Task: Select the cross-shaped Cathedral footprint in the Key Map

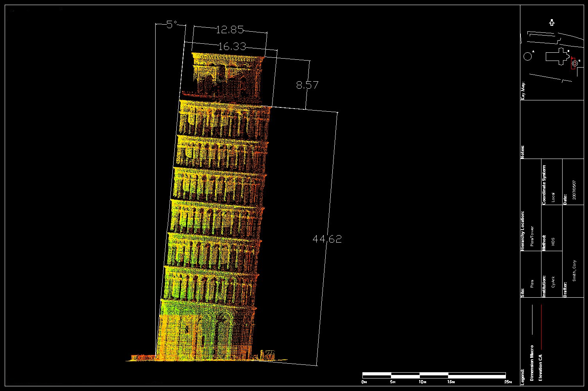Action: [559, 56]
